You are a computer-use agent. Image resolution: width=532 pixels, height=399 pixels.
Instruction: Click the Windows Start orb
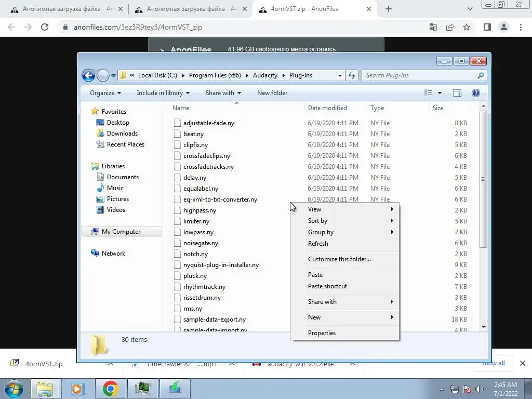[x=14, y=389]
